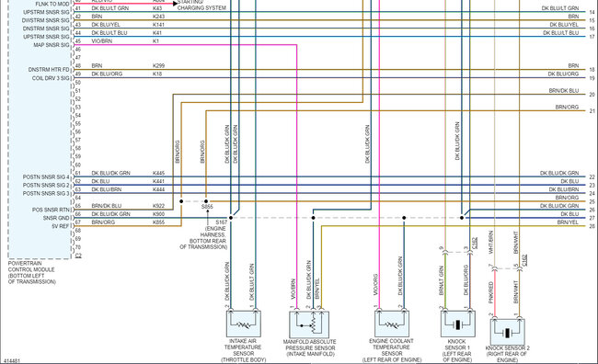Screen dimensions: 598x364
Task: Click the Knock Sensor 1 symbol box
Action: click(457, 324)
